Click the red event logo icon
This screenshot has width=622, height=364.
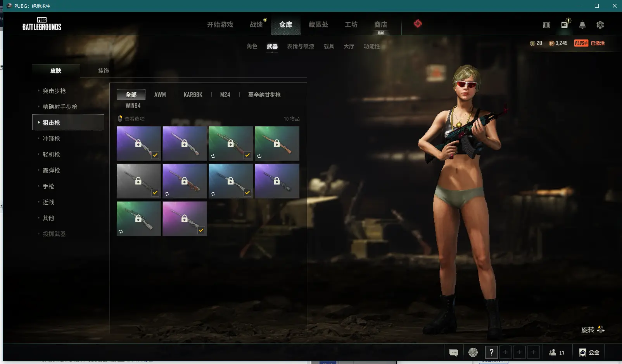(x=418, y=24)
